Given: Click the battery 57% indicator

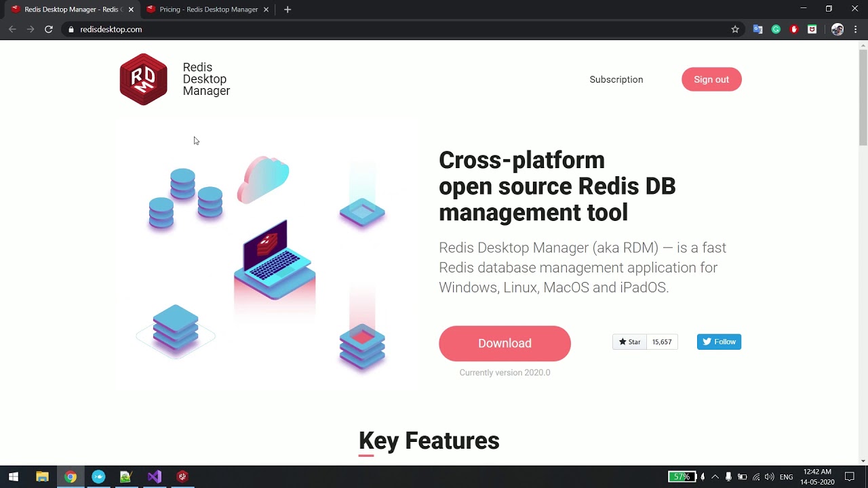Looking at the screenshot, I should pyautogui.click(x=682, y=477).
